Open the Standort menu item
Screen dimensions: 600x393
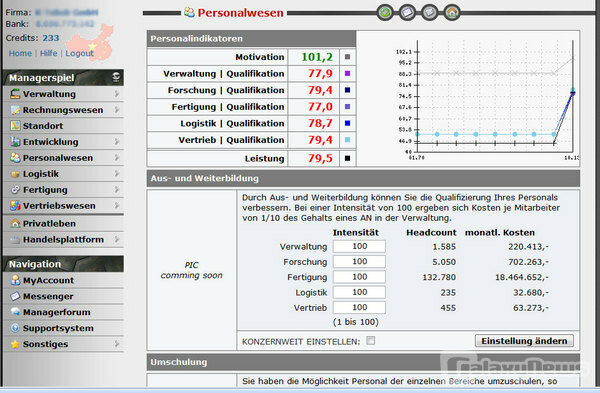[64, 126]
